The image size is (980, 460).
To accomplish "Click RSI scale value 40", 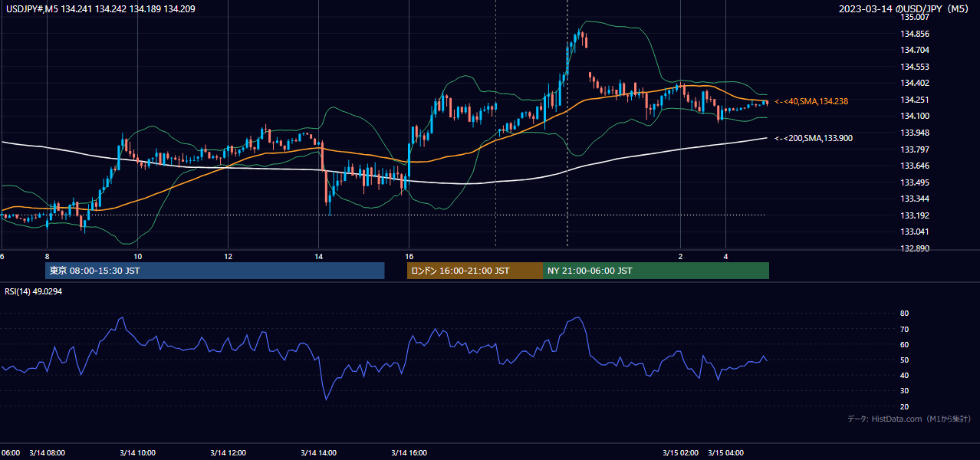I will coord(905,375).
